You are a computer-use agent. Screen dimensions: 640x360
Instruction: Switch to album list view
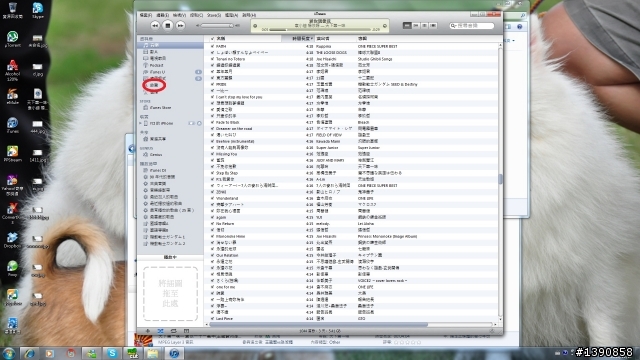[416, 26]
